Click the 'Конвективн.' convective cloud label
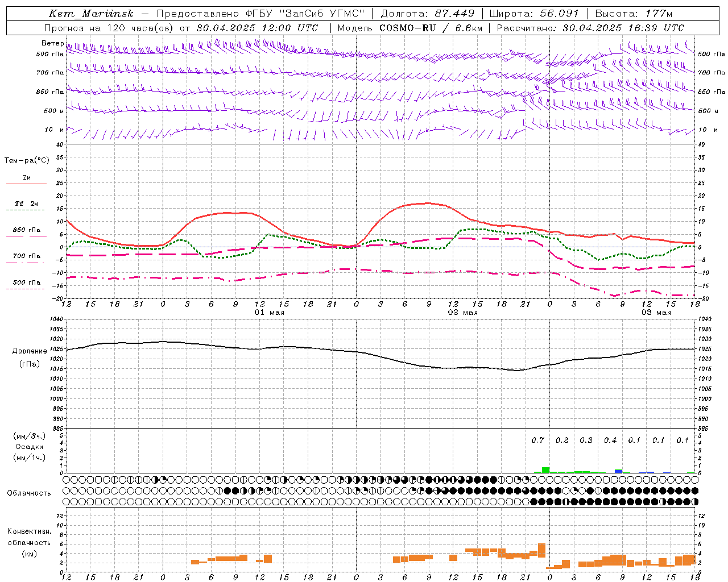The width and height of the screenshot is (728, 582). click(x=29, y=531)
